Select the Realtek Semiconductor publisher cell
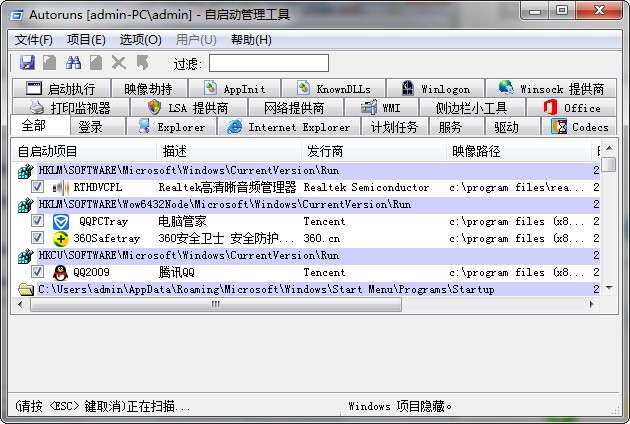Image resolution: width=630 pixels, height=424 pixels. (x=366, y=187)
